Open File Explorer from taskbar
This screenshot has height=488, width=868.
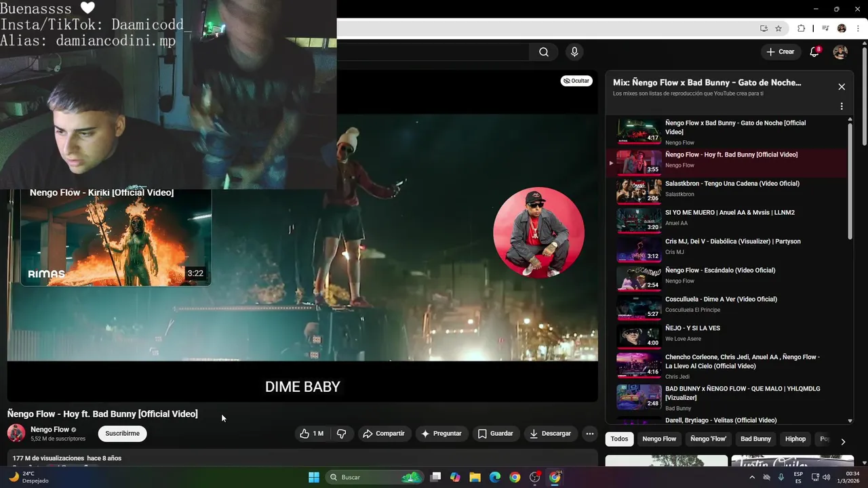tap(475, 477)
